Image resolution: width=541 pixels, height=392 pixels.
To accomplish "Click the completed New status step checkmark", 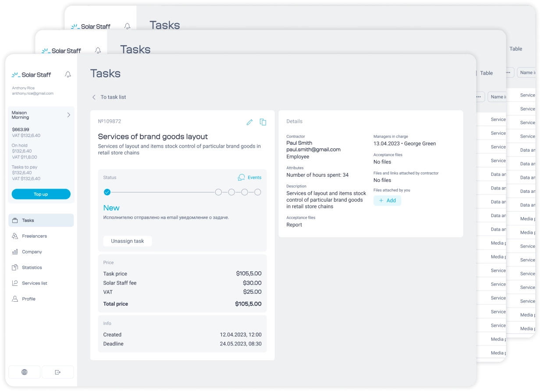I will [107, 192].
